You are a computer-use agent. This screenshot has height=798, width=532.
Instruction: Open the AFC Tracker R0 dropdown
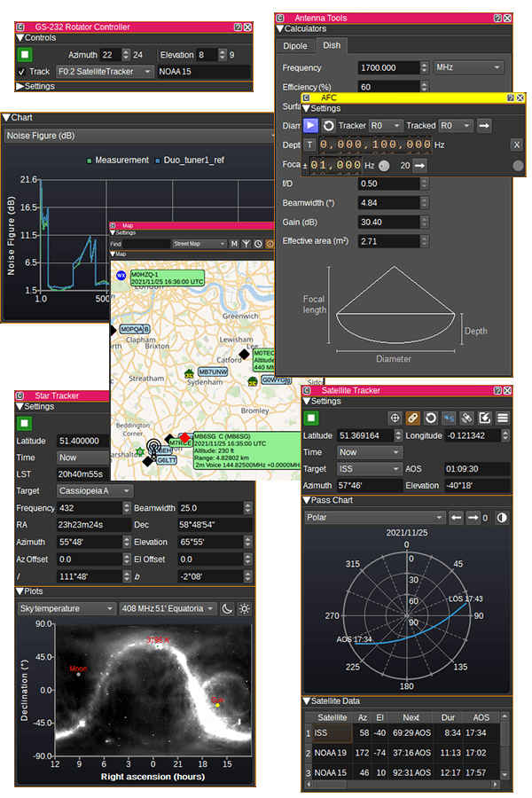click(386, 126)
